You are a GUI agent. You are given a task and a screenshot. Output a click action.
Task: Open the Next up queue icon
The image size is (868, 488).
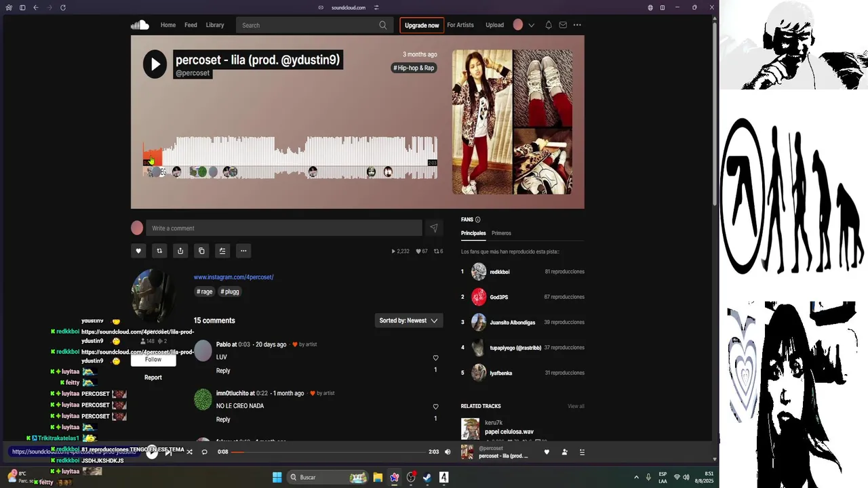point(582,452)
